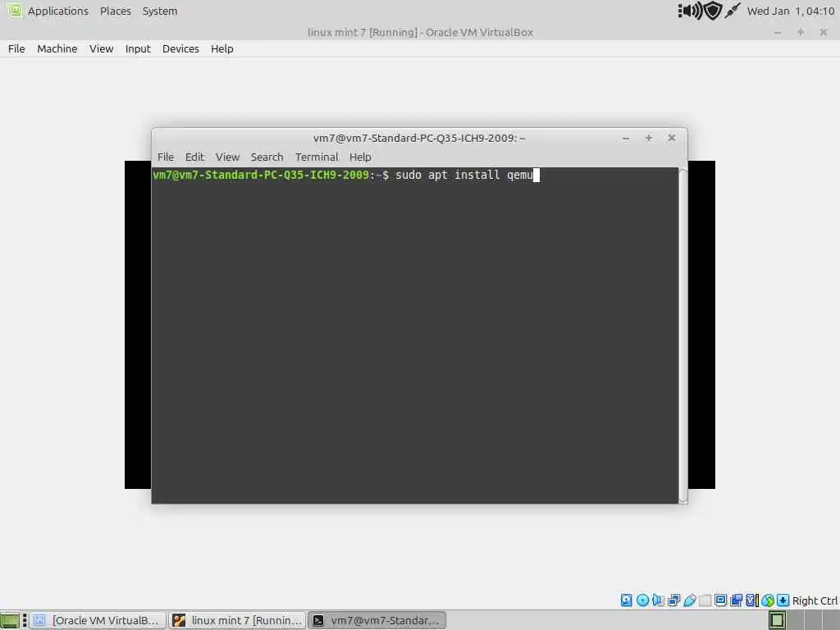Click the recording indicator icon
Image resolution: width=840 pixels, height=630 pixels.
pos(736,600)
